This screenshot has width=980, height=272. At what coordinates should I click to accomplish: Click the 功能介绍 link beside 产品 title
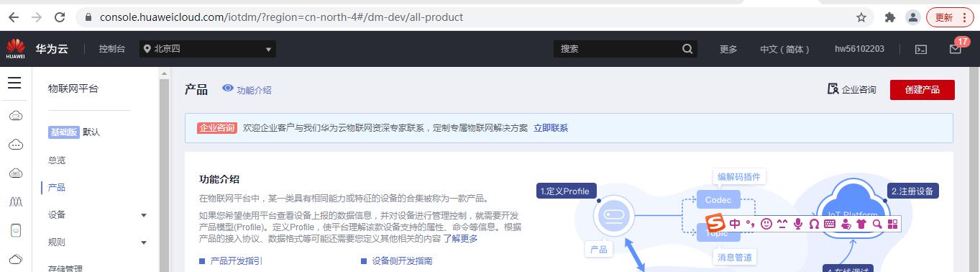pos(254,90)
